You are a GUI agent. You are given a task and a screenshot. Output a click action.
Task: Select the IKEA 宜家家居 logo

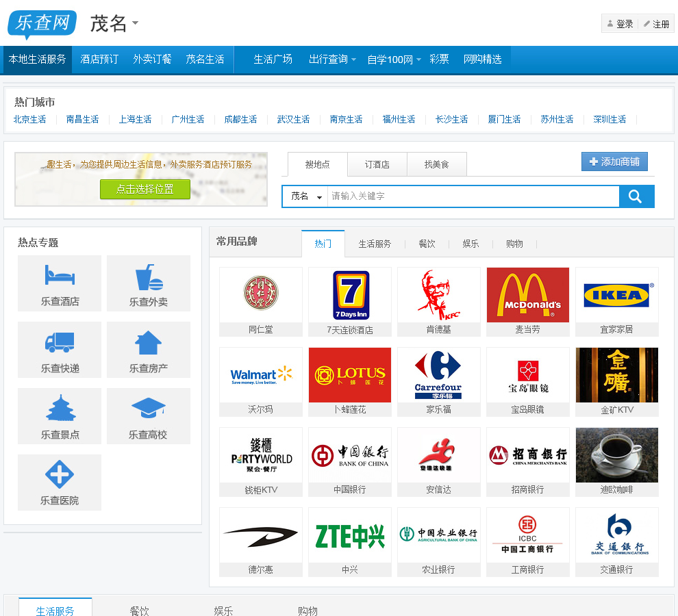pos(617,295)
